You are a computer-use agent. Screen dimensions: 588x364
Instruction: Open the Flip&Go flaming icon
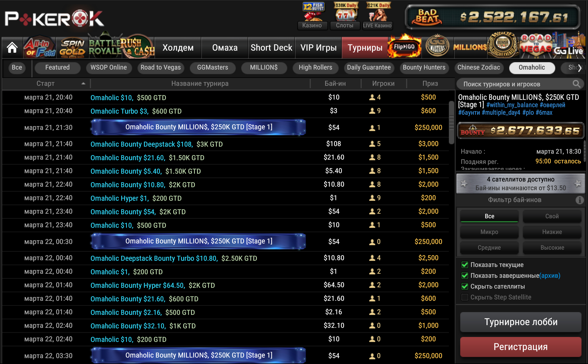[x=404, y=47]
